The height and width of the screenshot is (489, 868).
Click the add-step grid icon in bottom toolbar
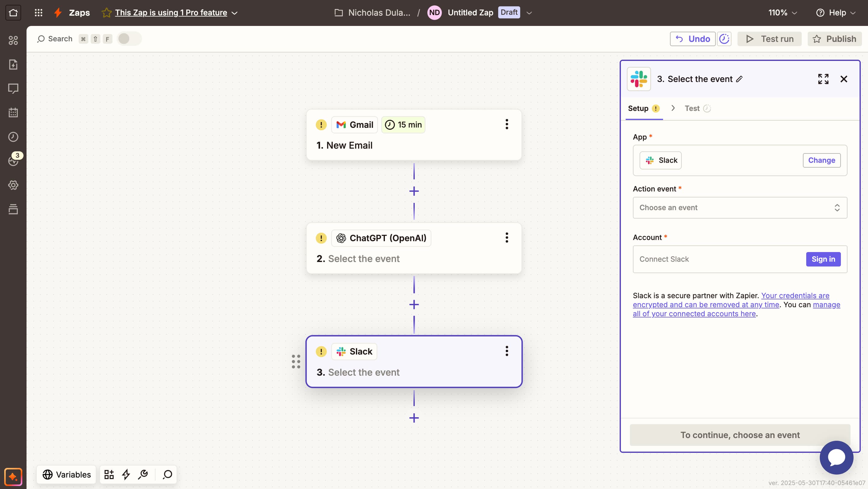click(x=109, y=475)
